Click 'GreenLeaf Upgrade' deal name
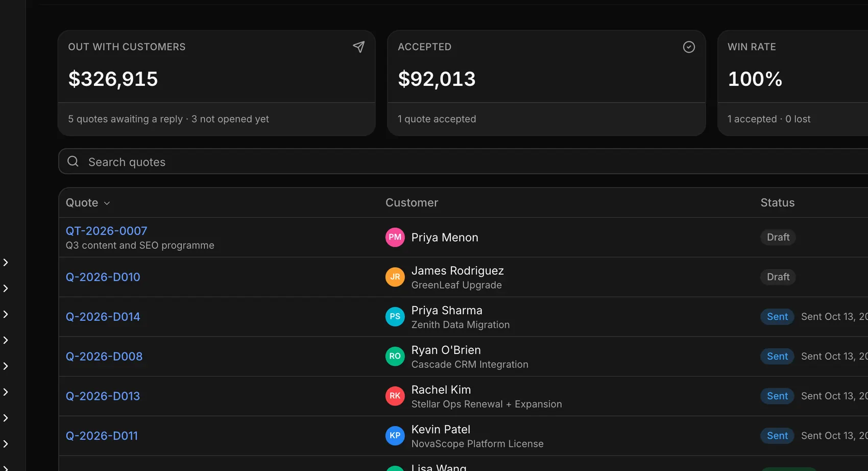This screenshot has width=868, height=471. (456, 285)
